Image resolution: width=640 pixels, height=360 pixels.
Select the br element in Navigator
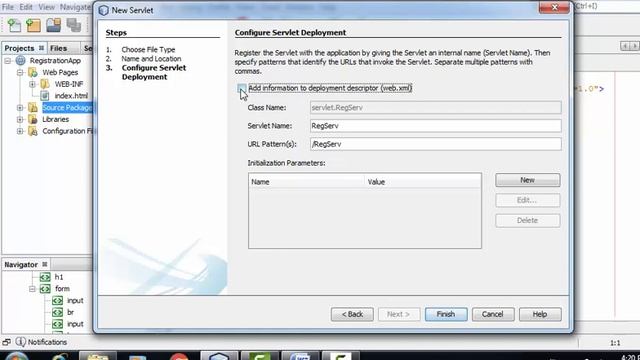[x=70, y=312]
